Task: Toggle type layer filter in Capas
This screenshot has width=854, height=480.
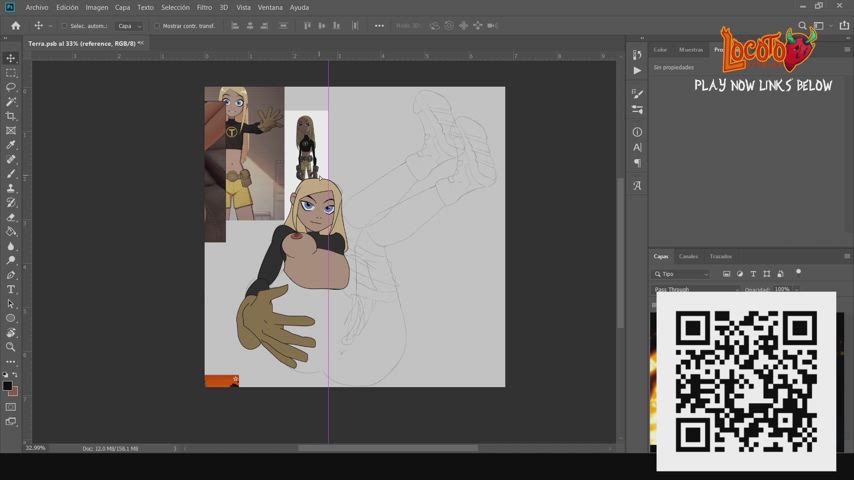Action: [753, 274]
